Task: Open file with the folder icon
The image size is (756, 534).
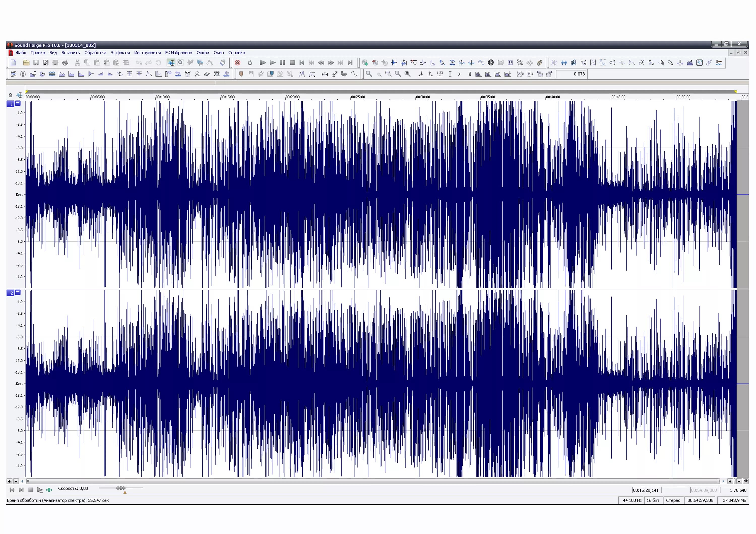Action: click(x=26, y=62)
